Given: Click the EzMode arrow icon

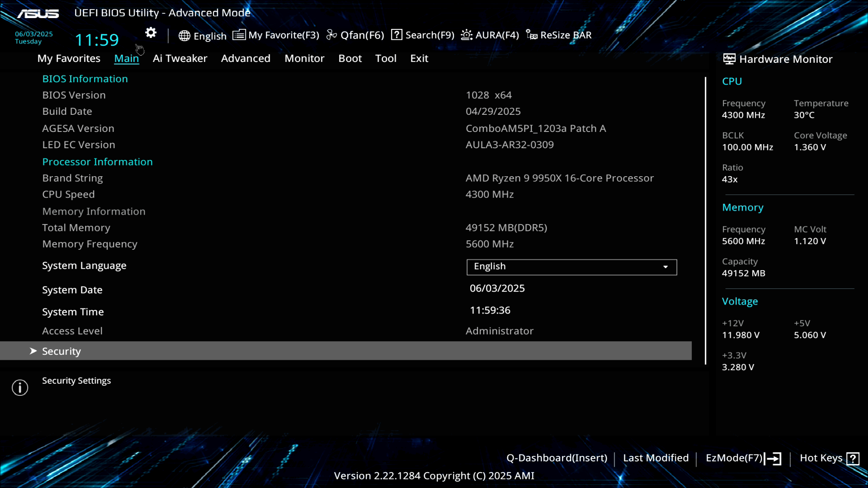Looking at the screenshot, I should pos(773,459).
